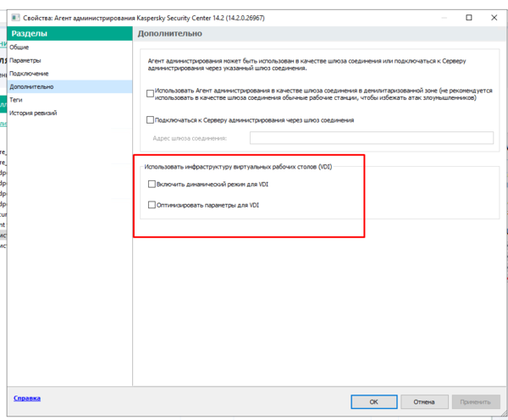
Task: Check Оптимизировать параметры для VDI
Action: point(152,205)
